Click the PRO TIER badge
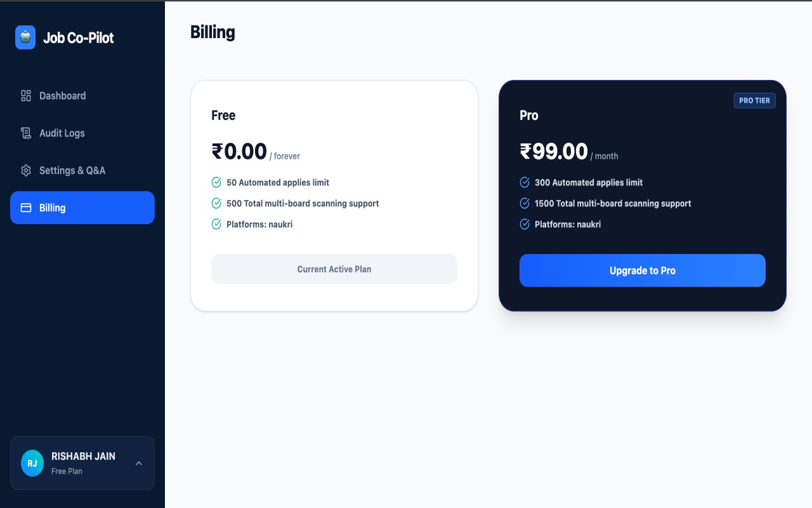This screenshot has width=812, height=508. (754, 100)
